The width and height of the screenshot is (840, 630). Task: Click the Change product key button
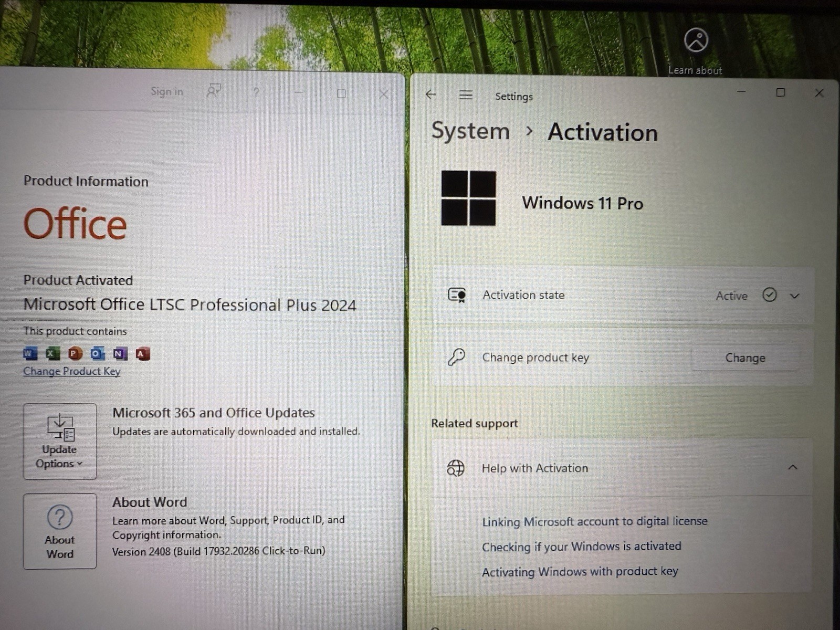click(745, 358)
